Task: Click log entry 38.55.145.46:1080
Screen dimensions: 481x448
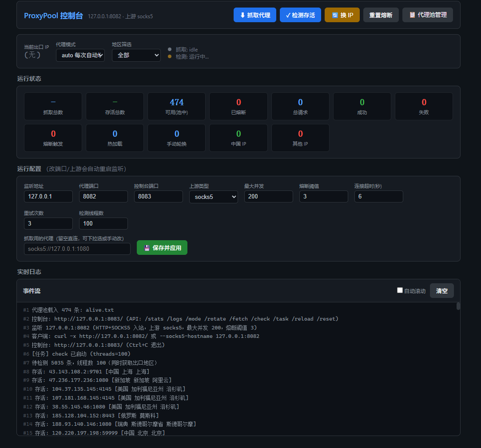Action: (x=101, y=407)
